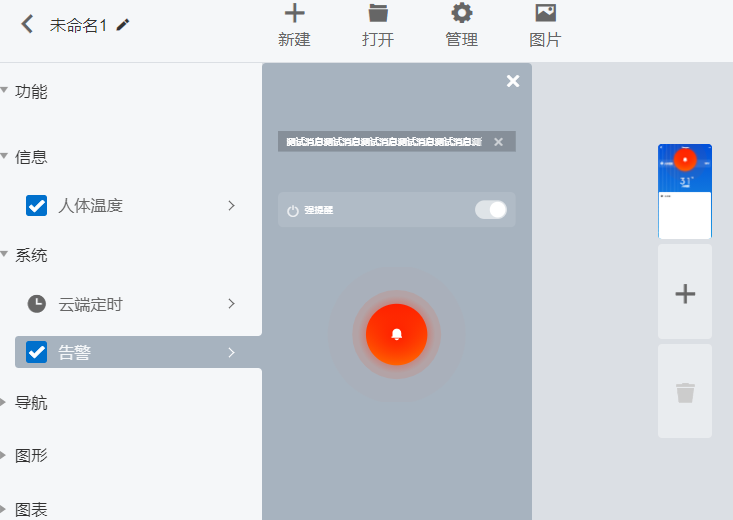Image resolution: width=733 pixels, height=520 pixels.
Task: Add a new page with plus button
Action: (x=685, y=292)
